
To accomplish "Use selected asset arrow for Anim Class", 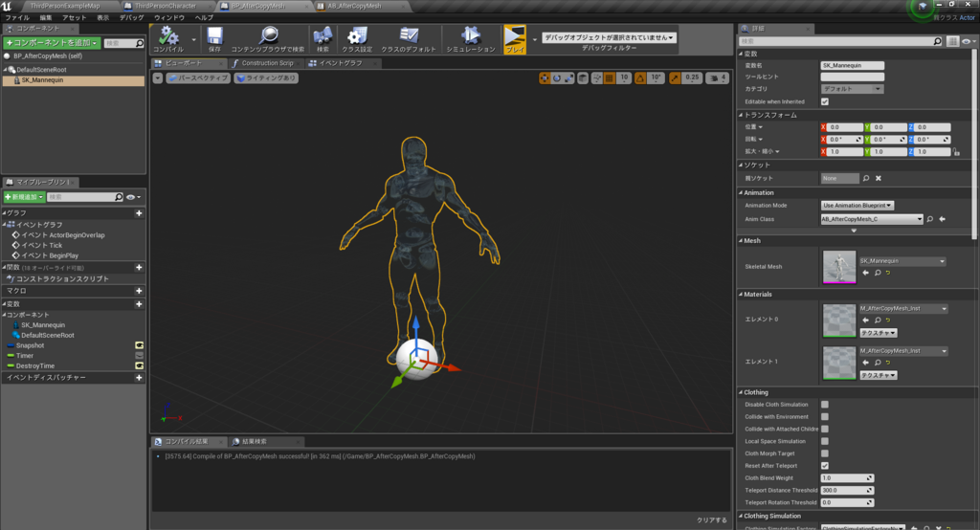I will pyautogui.click(x=942, y=219).
